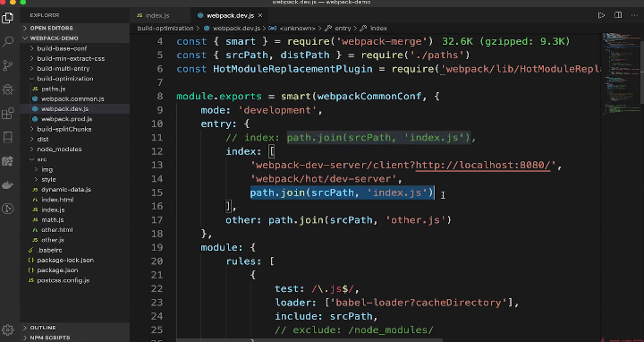The width and height of the screenshot is (644, 342).
Task: Click the EXPLORER panel title
Action: (45, 15)
